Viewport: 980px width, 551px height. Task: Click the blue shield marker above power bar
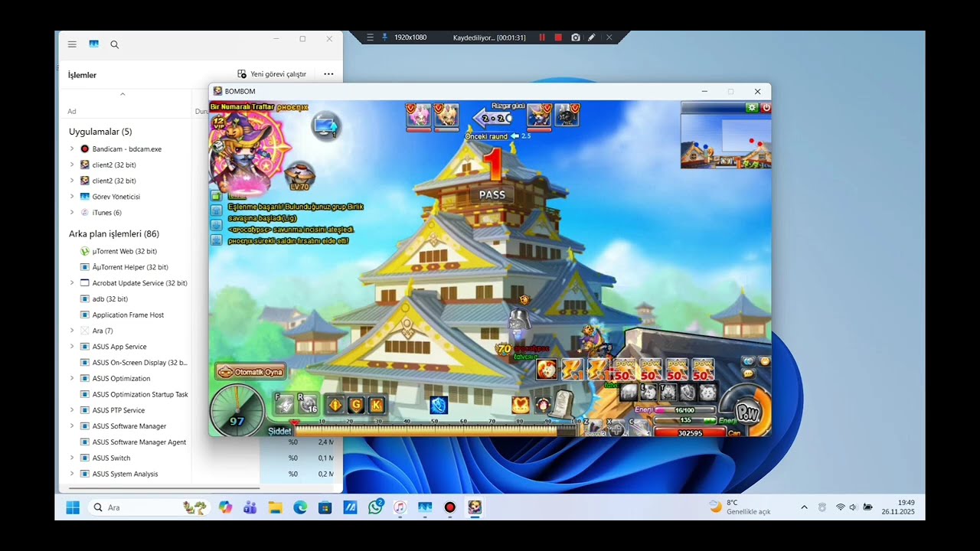point(438,405)
